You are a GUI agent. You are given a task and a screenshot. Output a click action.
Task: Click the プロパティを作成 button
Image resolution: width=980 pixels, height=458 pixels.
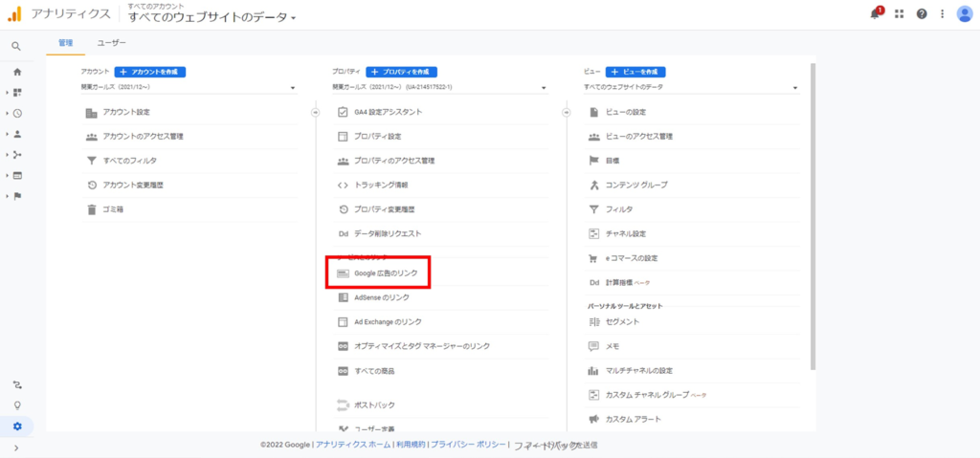coord(401,72)
